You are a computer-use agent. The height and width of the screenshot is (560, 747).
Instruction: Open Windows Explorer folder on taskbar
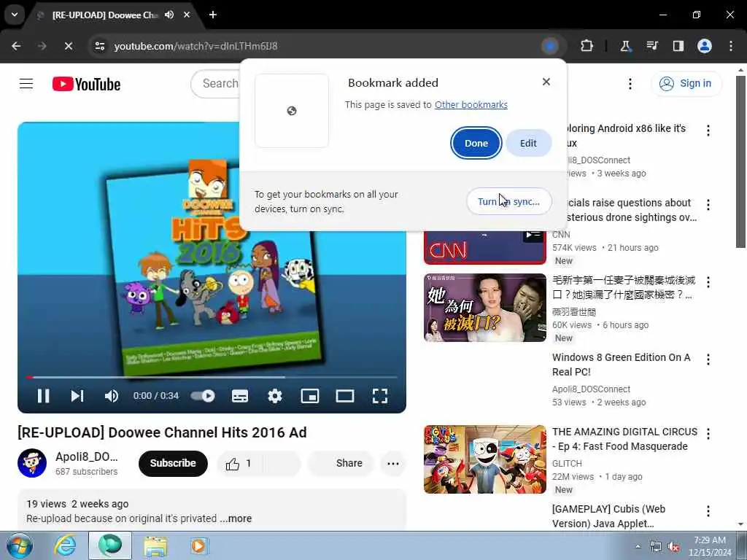[155, 545]
